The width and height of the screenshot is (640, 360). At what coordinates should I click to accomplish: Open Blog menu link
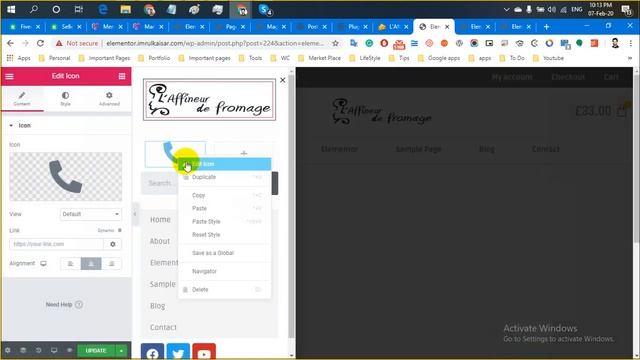(x=157, y=306)
